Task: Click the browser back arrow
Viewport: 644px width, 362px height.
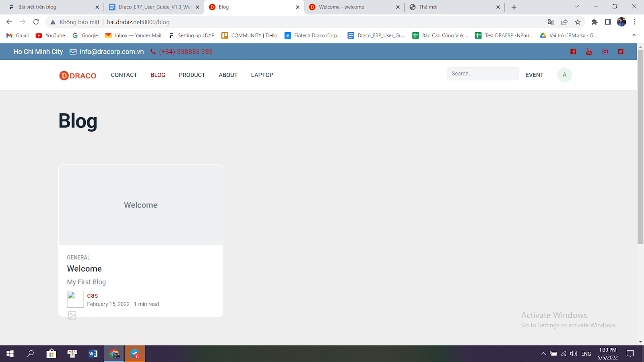Action: [x=9, y=22]
